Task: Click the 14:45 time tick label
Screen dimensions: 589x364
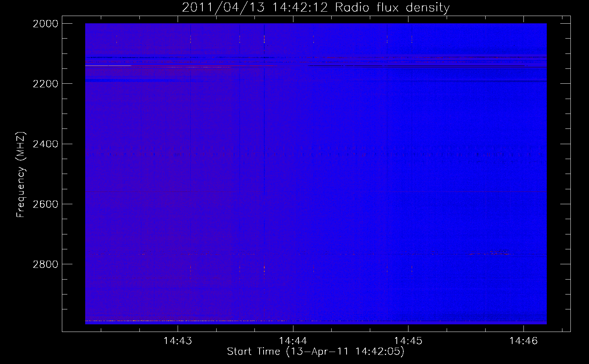Action: [408, 341]
